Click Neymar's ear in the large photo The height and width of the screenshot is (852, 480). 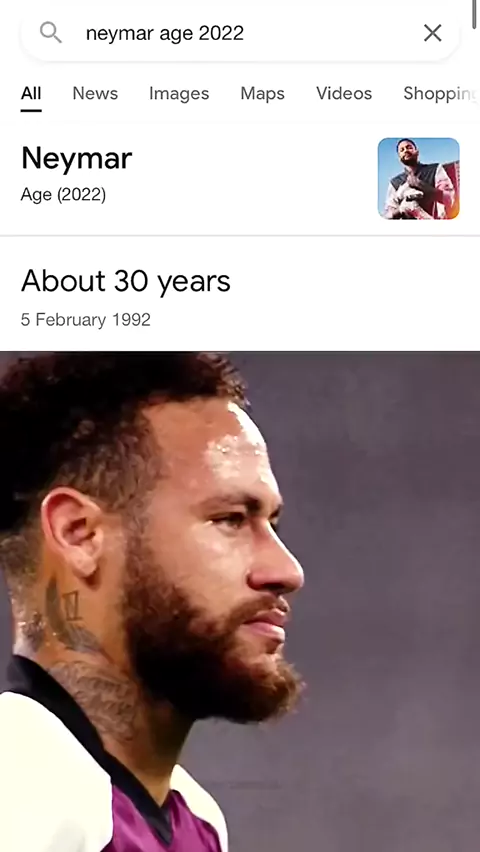72,532
